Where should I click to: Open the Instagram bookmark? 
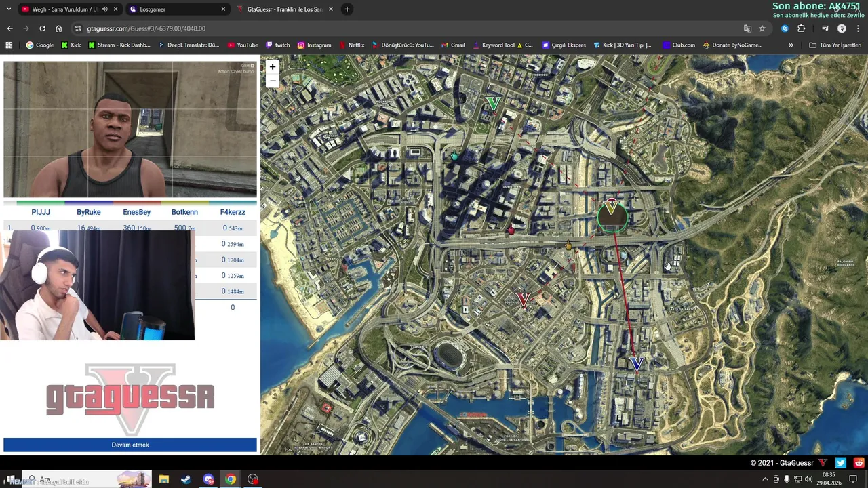314,45
